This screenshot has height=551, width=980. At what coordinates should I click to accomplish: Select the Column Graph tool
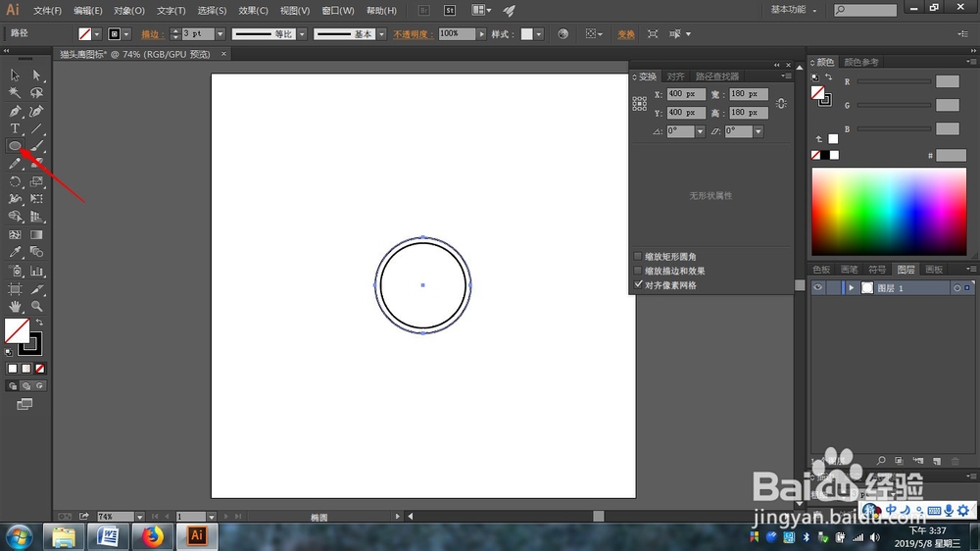(x=36, y=271)
